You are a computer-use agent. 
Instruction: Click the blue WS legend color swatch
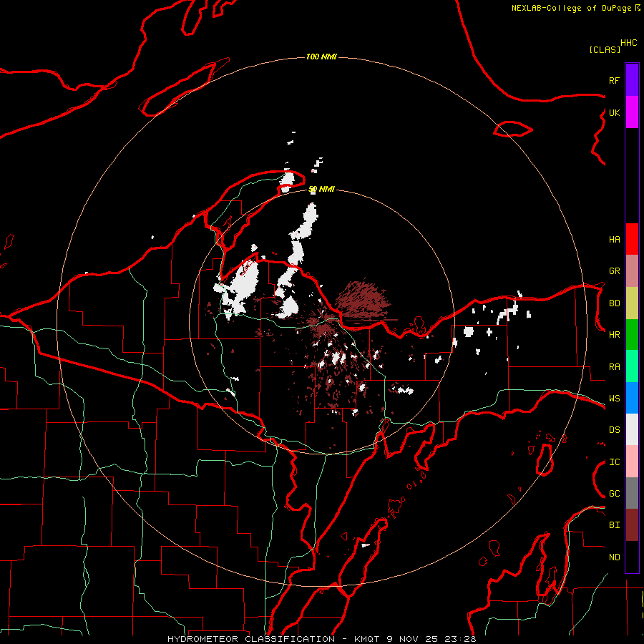(632, 398)
